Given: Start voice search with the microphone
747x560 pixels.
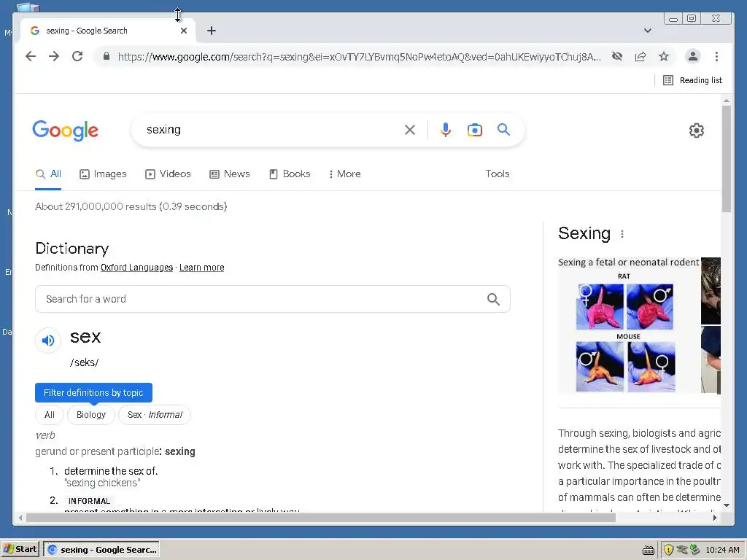Looking at the screenshot, I should click(x=446, y=130).
